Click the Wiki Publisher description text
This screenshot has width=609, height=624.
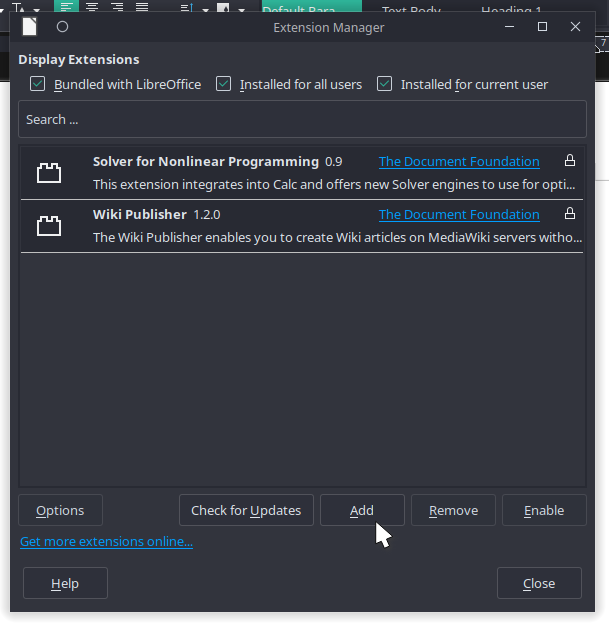pos(337,238)
